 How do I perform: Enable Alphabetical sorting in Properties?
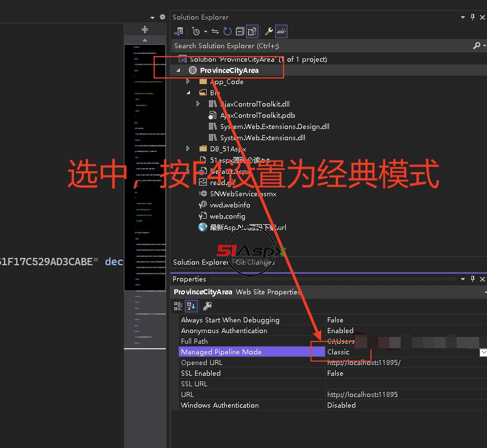(191, 306)
